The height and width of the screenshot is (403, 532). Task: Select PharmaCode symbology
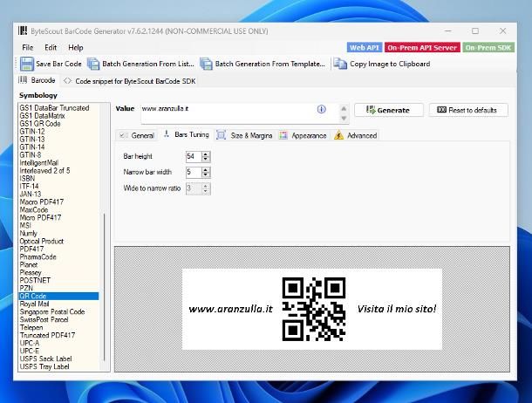[x=38, y=256]
